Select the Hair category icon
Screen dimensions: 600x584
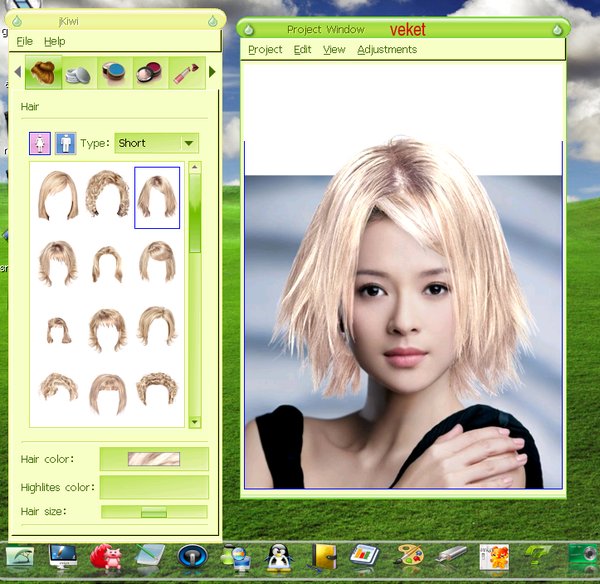(43, 73)
